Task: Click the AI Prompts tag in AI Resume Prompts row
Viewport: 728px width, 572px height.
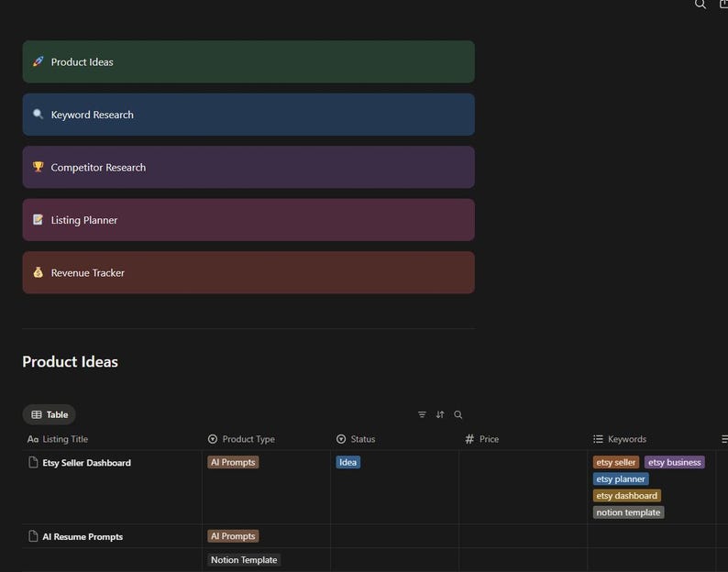Action: (x=233, y=536)
